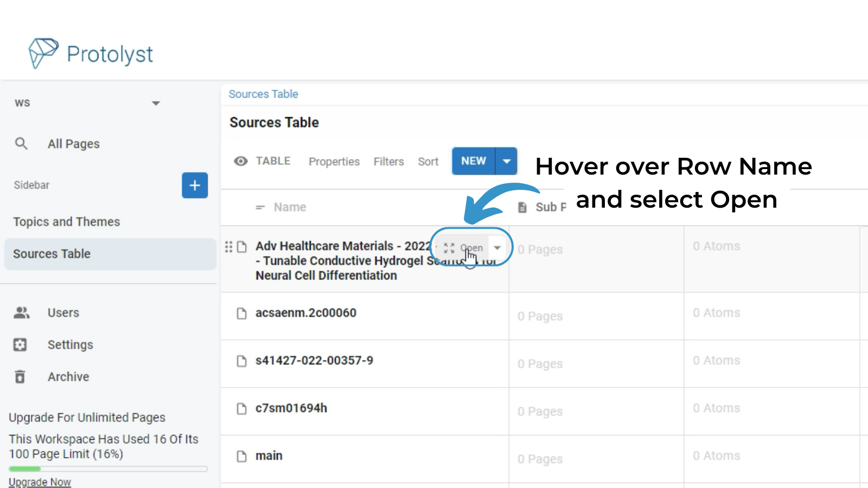
Task: Expand the WS workspace dropdown
Action: coord(156,103)
